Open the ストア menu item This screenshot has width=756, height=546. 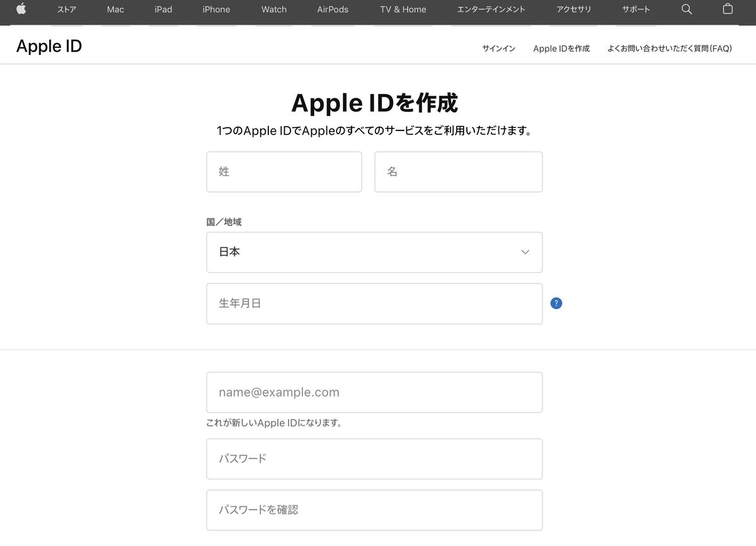tap(66, 9)
